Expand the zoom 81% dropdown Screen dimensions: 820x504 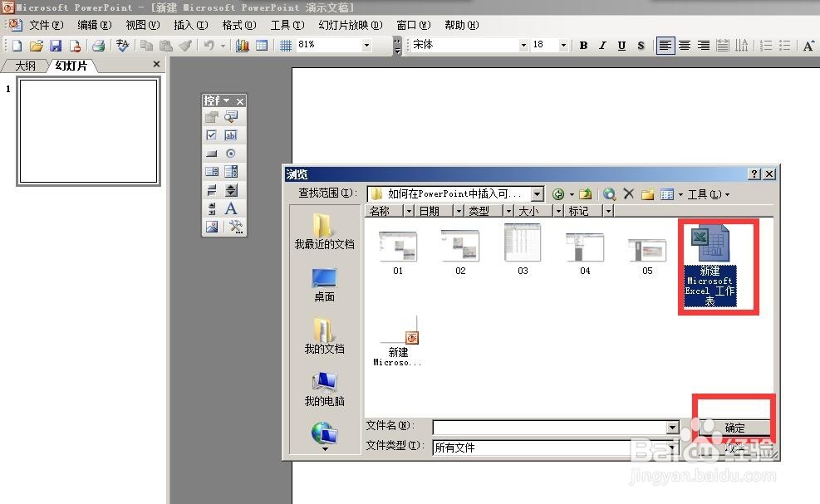click(366, 46)
